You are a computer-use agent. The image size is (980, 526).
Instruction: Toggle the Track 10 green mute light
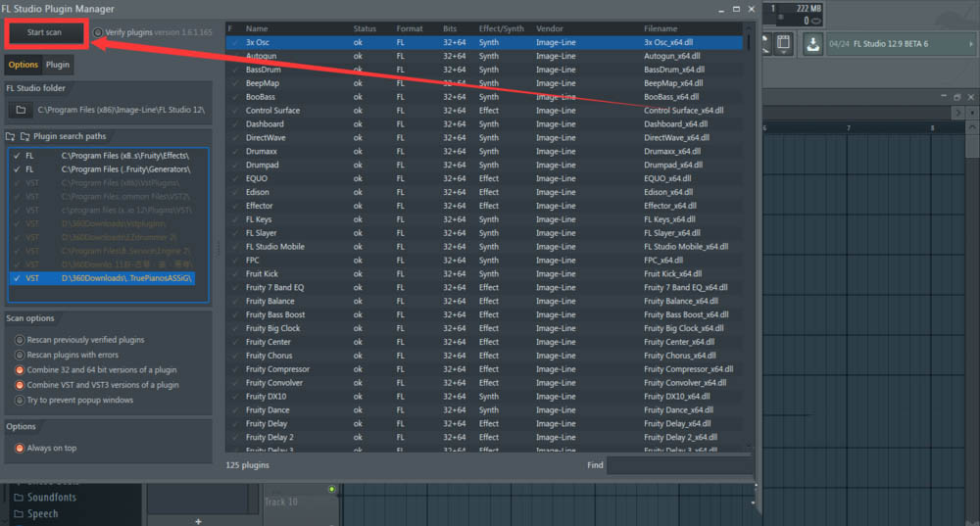click(x=332, y=489)
